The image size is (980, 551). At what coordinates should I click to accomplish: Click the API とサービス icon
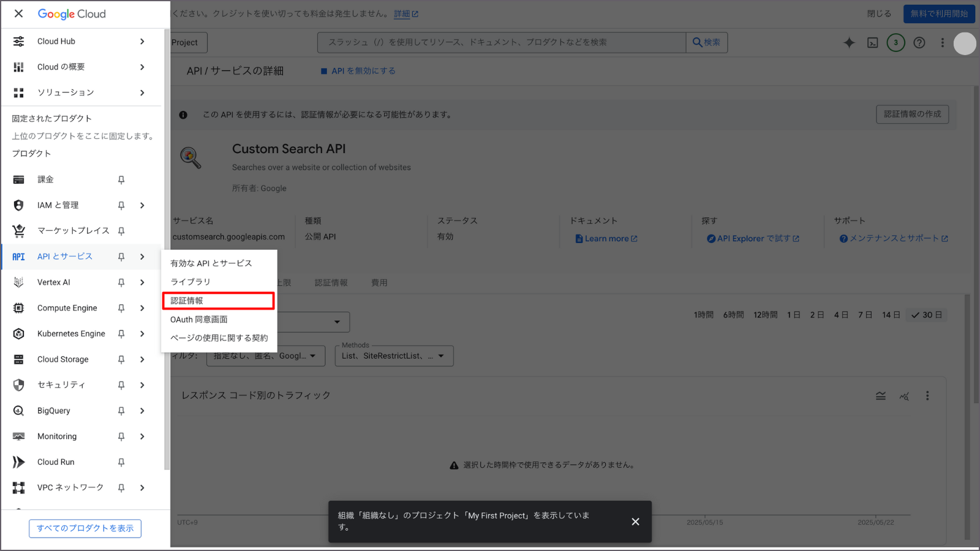(x=19, y=257)
